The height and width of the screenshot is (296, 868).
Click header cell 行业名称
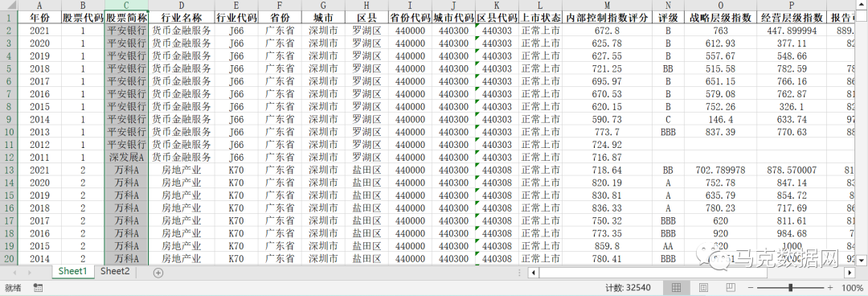pos(182,17)
